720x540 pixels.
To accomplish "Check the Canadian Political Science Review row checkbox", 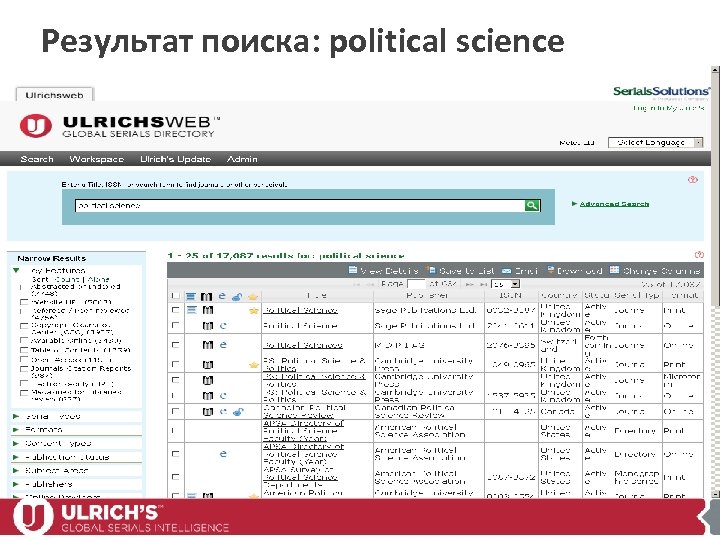I will (175, 411).
